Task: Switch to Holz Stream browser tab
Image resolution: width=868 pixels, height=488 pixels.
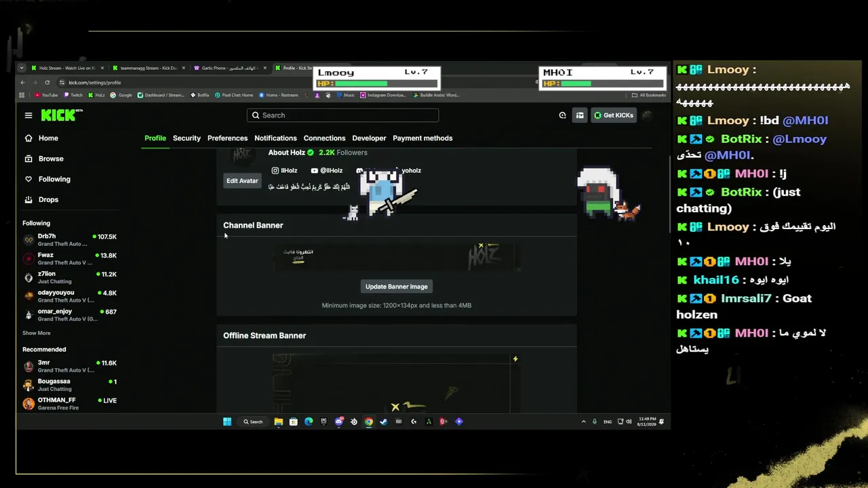Action: [x=66, y=68]
